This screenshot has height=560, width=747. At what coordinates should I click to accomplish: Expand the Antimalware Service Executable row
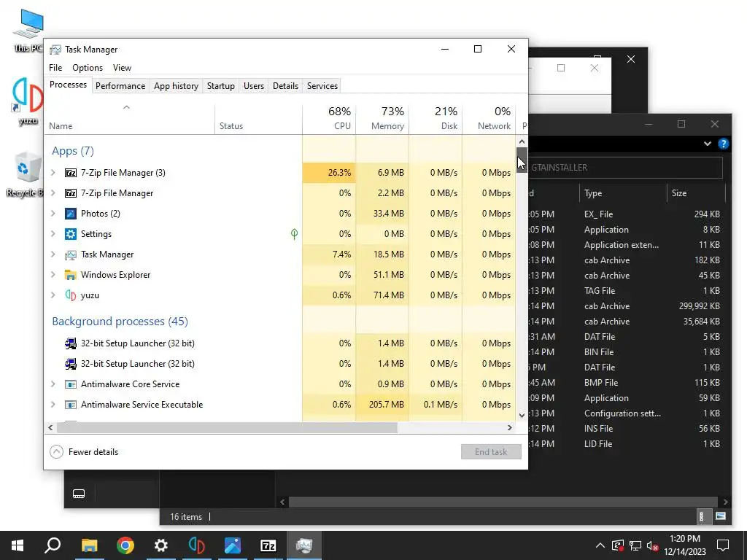[x=53, y=405]
